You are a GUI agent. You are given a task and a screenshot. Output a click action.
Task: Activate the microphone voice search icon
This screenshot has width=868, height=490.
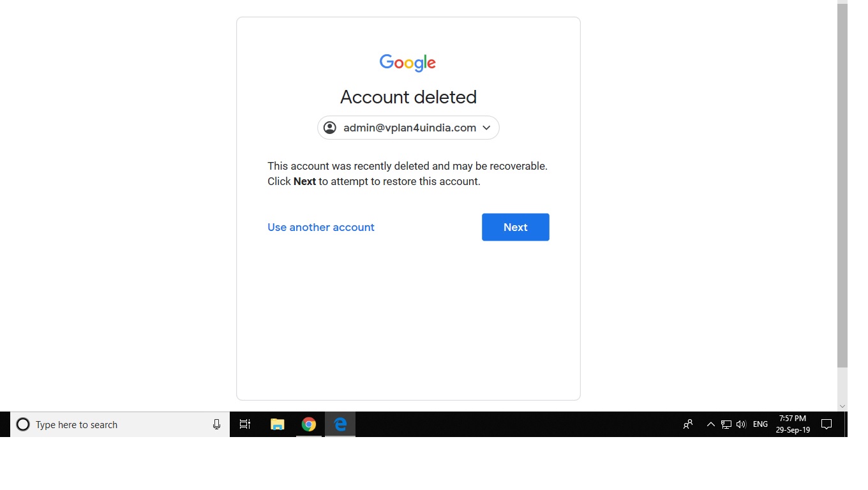(216, 424)
